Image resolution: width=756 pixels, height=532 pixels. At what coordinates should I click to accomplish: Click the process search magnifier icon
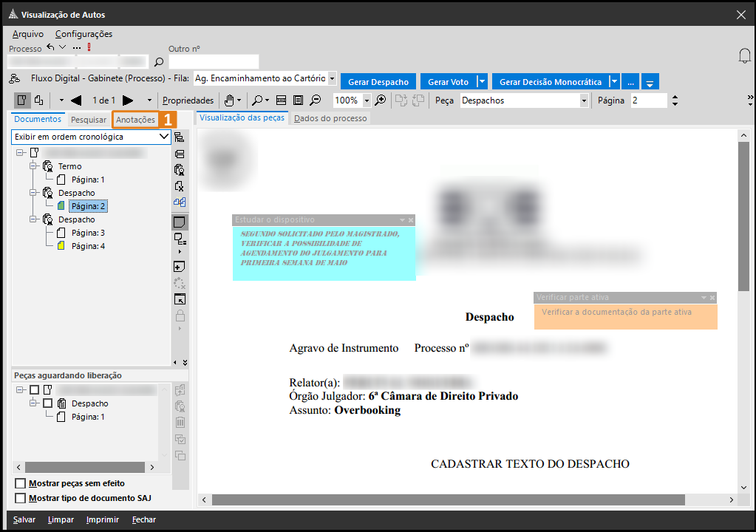tap(159, 61)
